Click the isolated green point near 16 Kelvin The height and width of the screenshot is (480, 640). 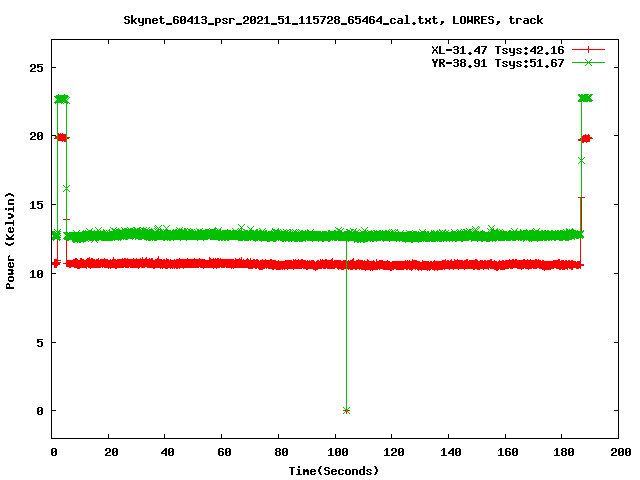(67, 189)
